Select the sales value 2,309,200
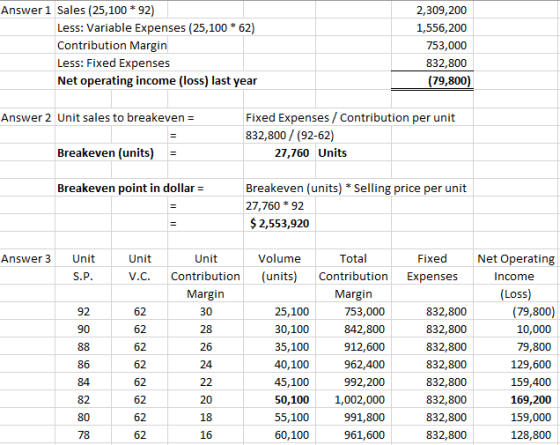The height and width of the screenshot is (445, 560). [x=441, y=10]
